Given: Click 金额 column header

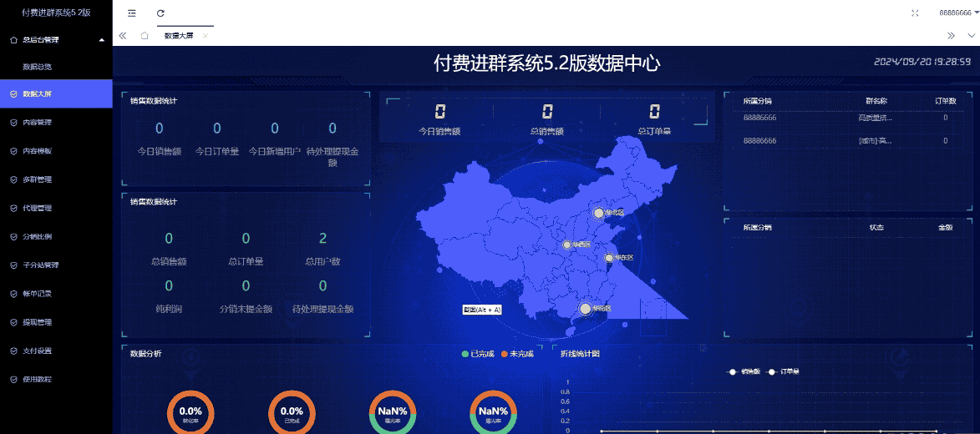Looking at the screenshot, I should 945,228.
